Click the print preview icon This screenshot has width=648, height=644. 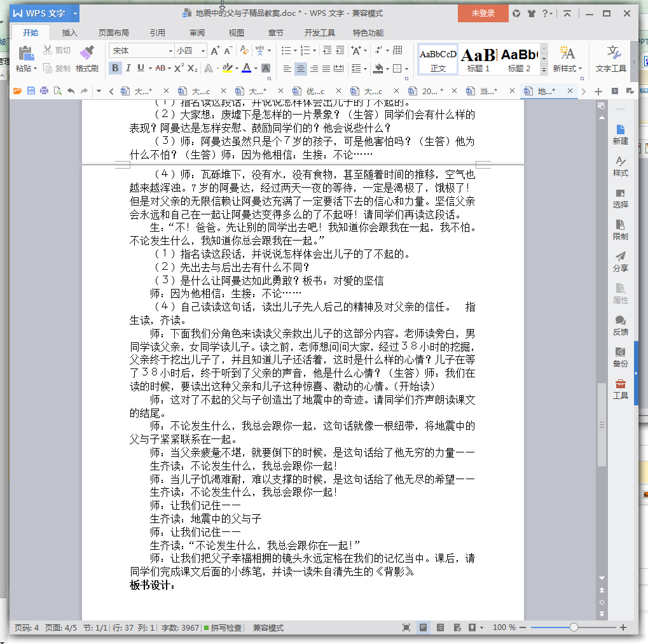point(57,91)
